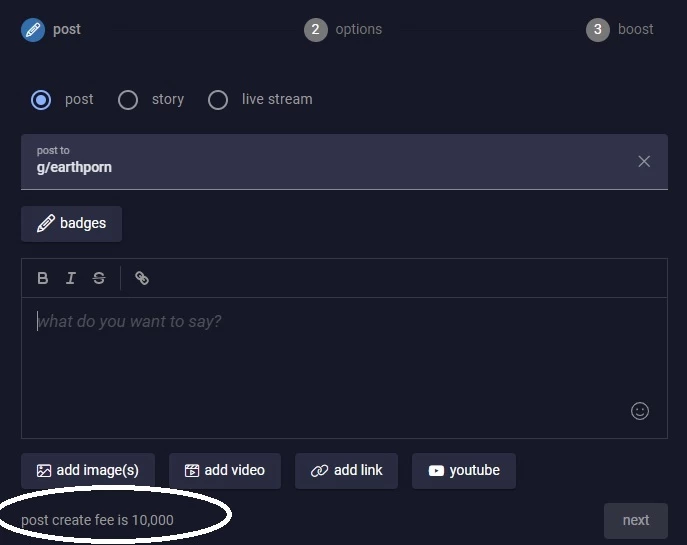Viewport: 687px width, 545px height.
Task: Insert a hyperlink from editor toolbar
Action: pos(142,278)
